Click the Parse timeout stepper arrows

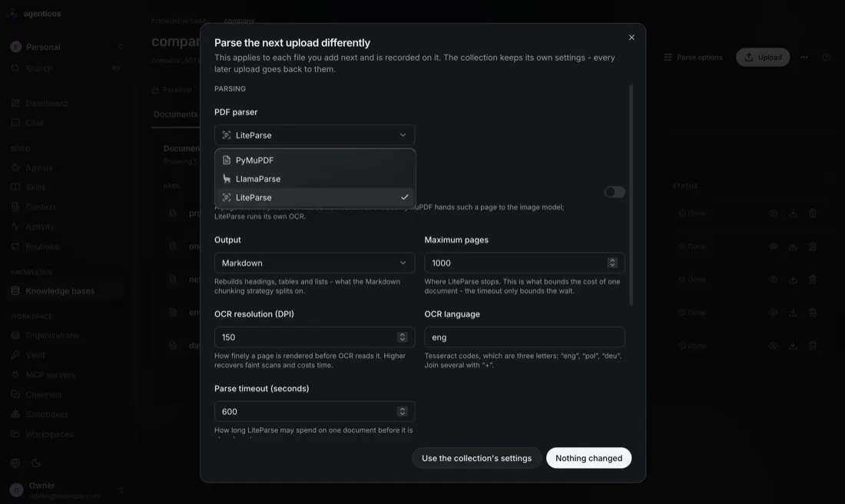[x=402, y=412]
